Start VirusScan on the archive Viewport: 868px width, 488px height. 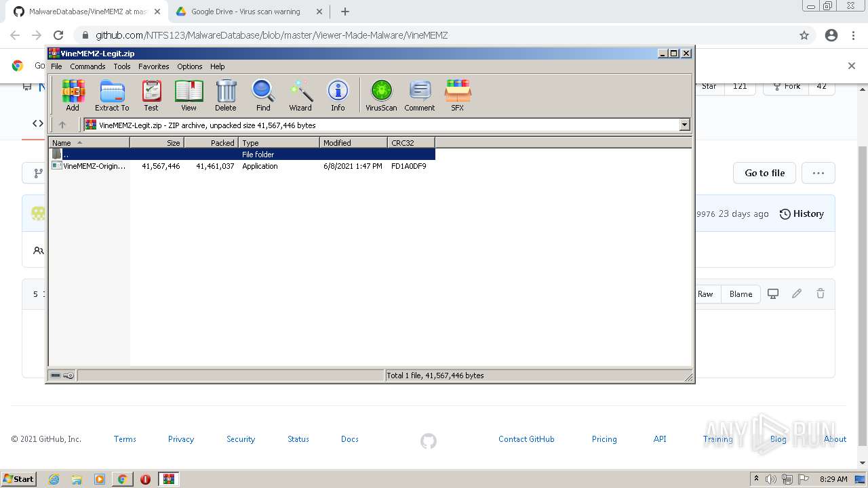tap(381, 95)
